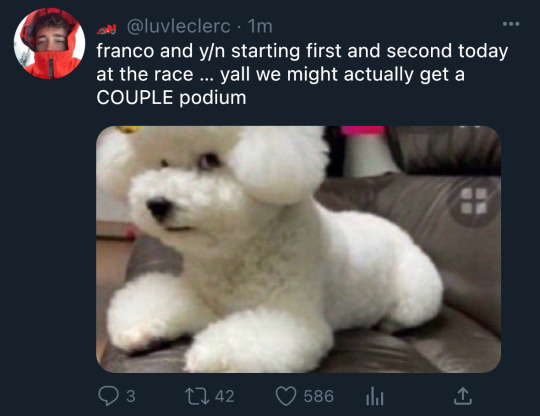Viewport: 540px width, 416px height.
Task: Click the like count 586
Action: pos(319,396)
